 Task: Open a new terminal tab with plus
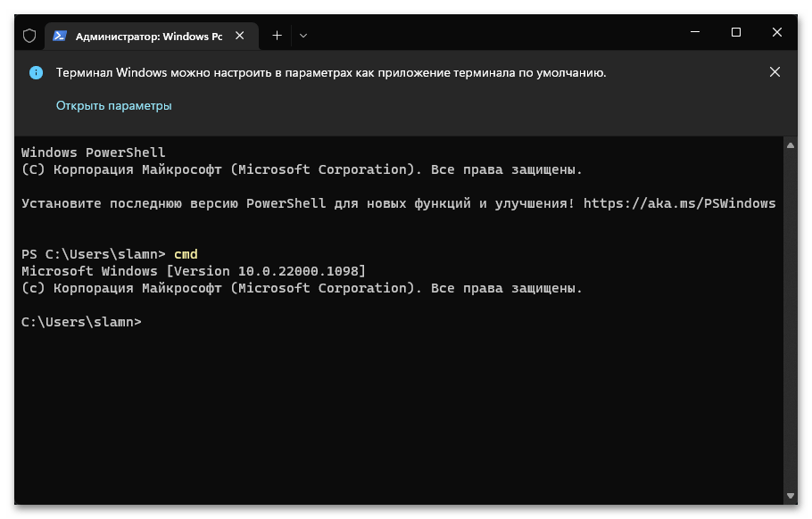pos(277,36)
